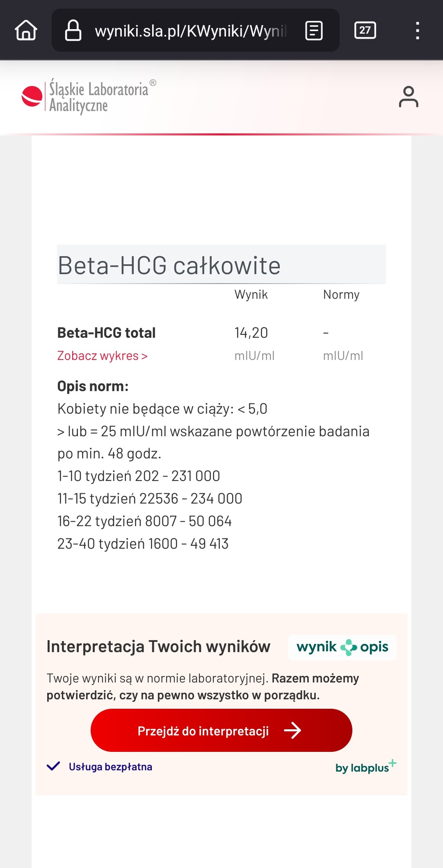Select the Beta-HCG całkowite heading
This screenshot has width=443, height=868.
pos(169,265)
